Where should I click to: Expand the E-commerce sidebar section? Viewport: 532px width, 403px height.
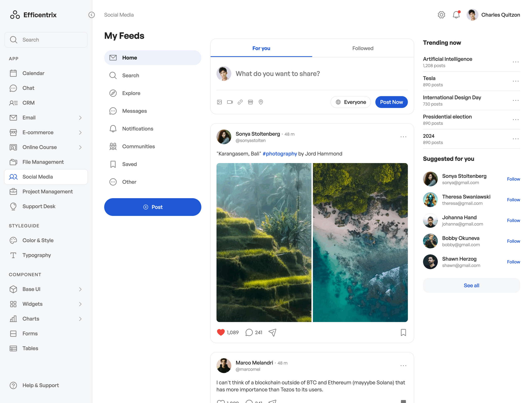(80, 133)
